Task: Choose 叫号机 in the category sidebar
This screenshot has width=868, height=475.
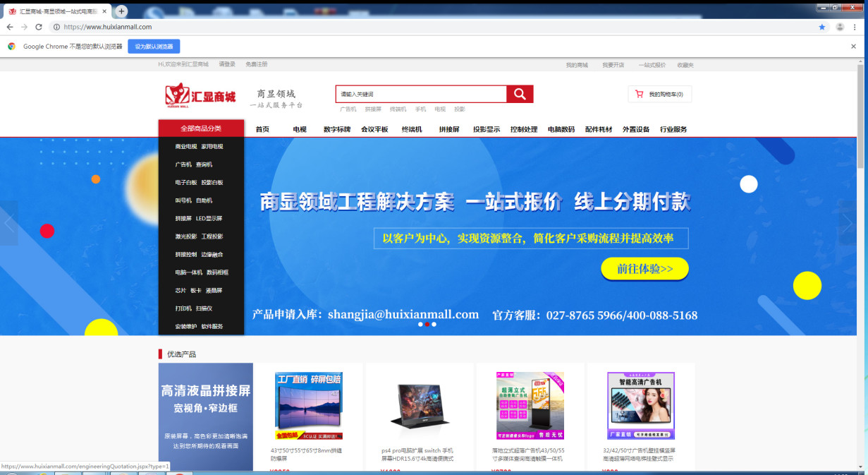Action: click(183, 200)
